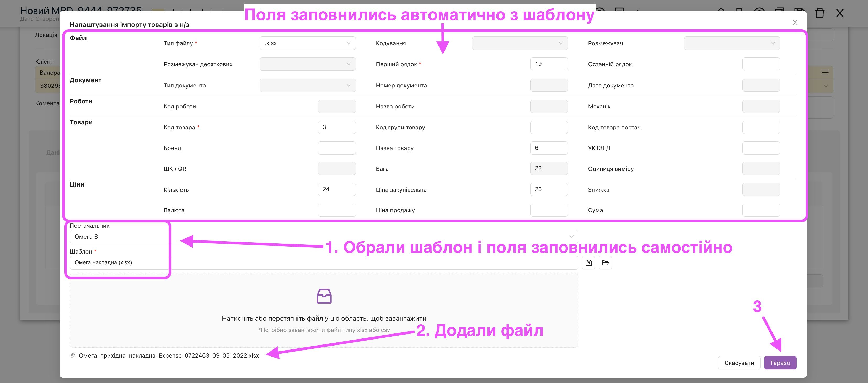
Task: Open the Тип файлу dropdown
Action: 307,43
